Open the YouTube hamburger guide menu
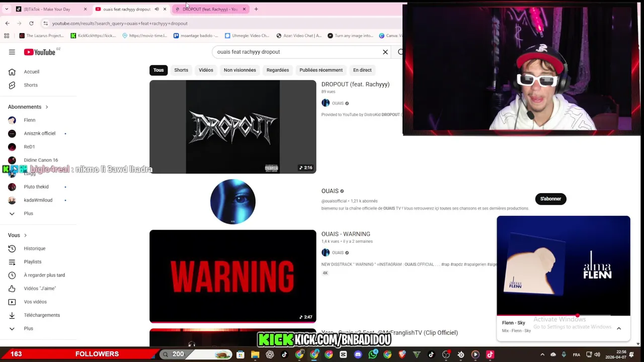The image size is (644, 362). [12, 52]
